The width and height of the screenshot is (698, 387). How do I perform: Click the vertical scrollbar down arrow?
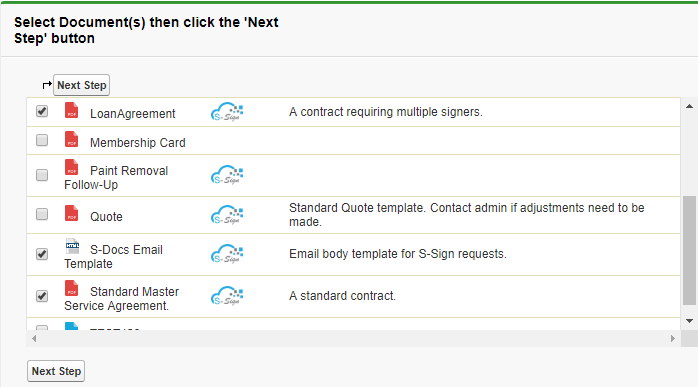click(689, 321)
